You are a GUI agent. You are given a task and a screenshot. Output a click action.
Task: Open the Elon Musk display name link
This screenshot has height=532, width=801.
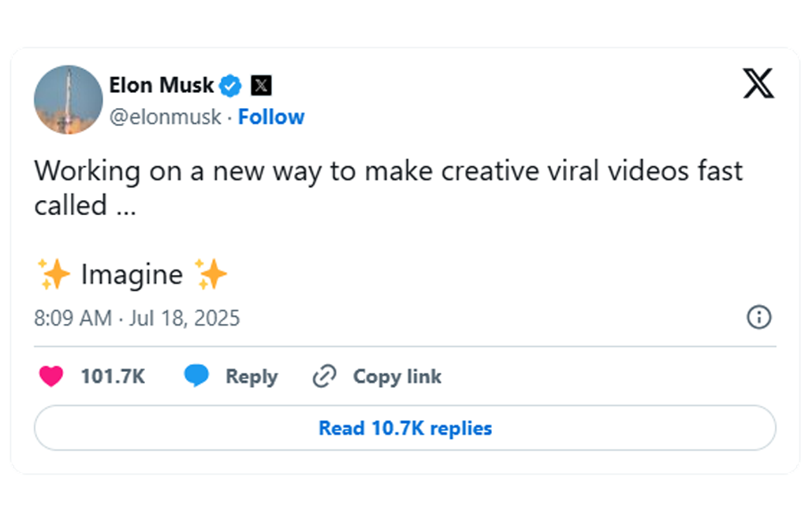(161, 84)
